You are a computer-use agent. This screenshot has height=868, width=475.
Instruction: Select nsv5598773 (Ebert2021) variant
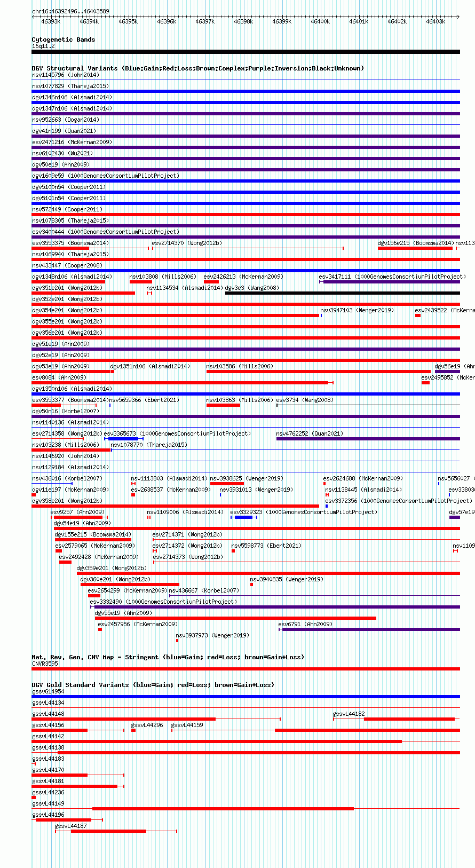(266, 546)
